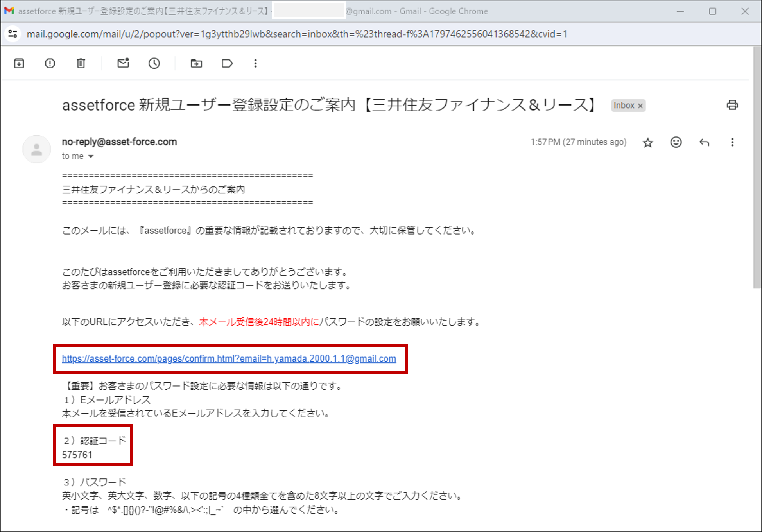The height and width of the screenshot is (532, 762).
Task: Report this message as spam
Action: [x=50, y=63]
